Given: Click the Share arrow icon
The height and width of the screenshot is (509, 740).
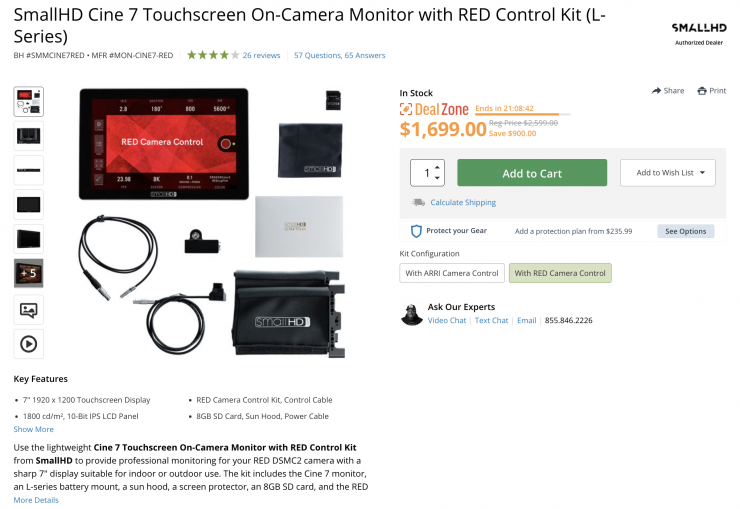Looking at the screenshot, I should click(x=656, y=91).
